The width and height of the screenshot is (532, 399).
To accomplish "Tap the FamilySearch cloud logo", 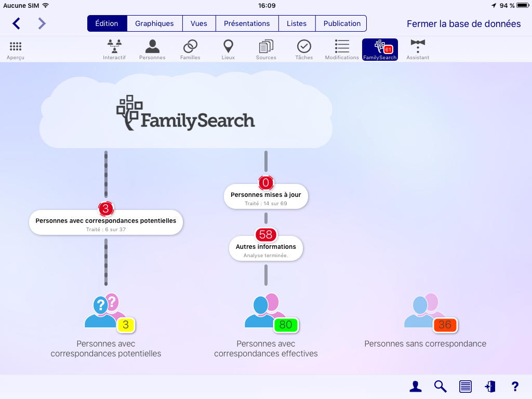I will point(185,112).
